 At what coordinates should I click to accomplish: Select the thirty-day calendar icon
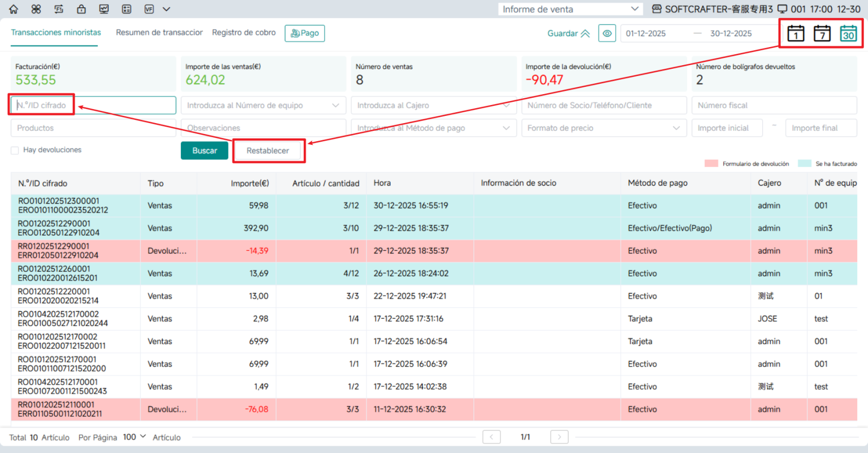[x=848, y=34]
